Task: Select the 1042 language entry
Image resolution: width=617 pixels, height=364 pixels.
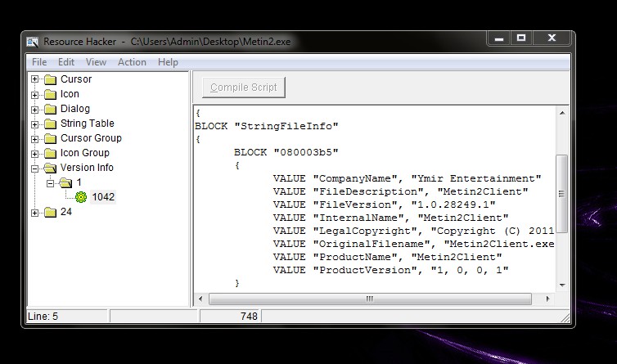Action: click(103, 197)
